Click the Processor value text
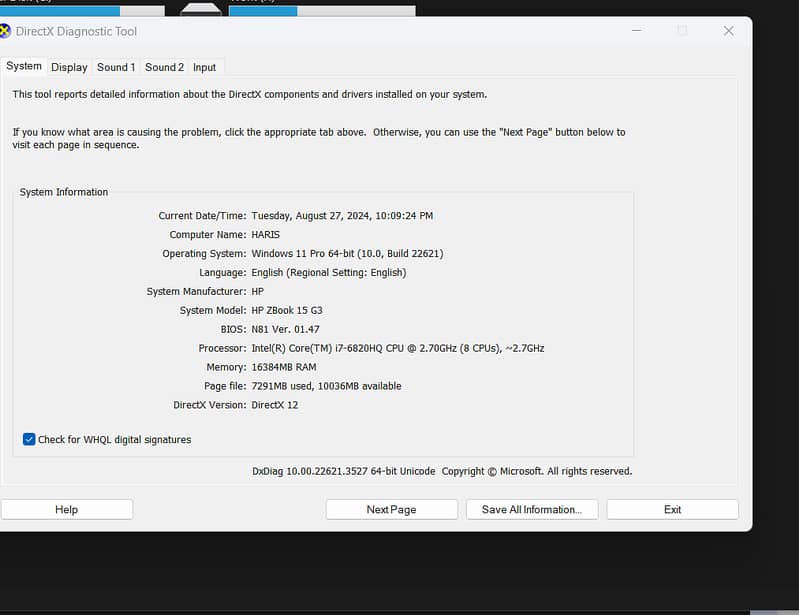This screenshot has width=799, height=615. (397, 348)
